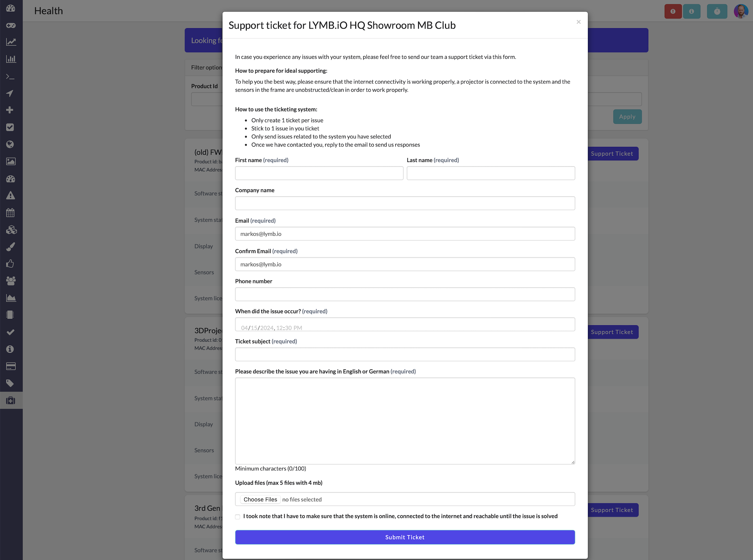Click the Ticket subject required field
This screenshot has height=560, width=753.
(405, 354)
